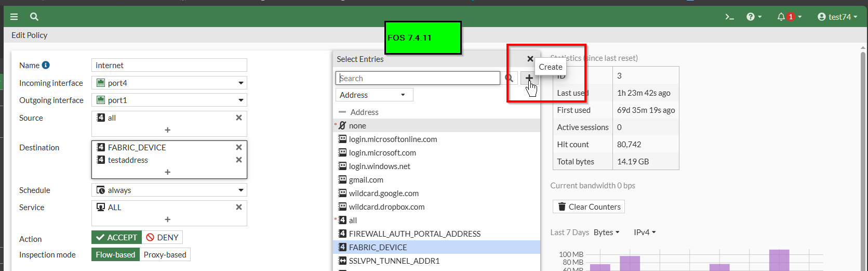Open the Address type dropdown
Screen dimensions: 868x271
[x=374, y=95]
